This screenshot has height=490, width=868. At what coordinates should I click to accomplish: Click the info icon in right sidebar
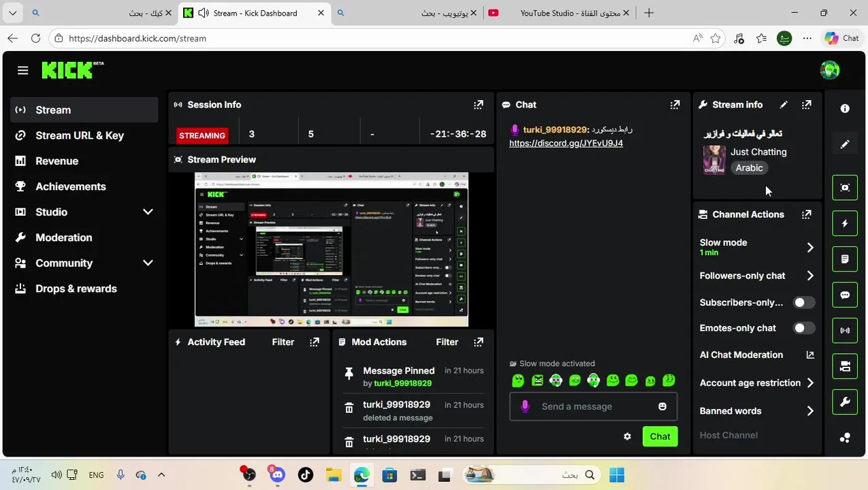point(845,108)
